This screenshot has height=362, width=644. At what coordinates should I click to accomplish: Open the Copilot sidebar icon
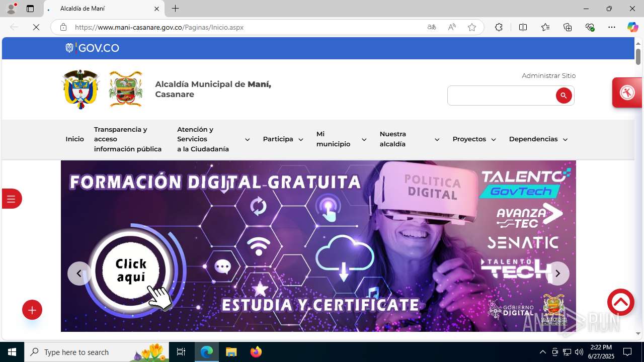(x=632, y=27)
